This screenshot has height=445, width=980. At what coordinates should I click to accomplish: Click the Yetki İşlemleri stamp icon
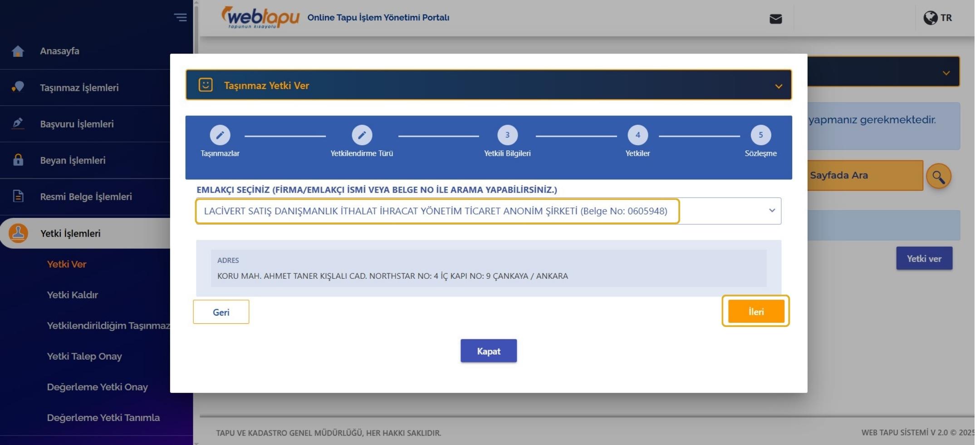pyautogui.click(x=18, y=233)
